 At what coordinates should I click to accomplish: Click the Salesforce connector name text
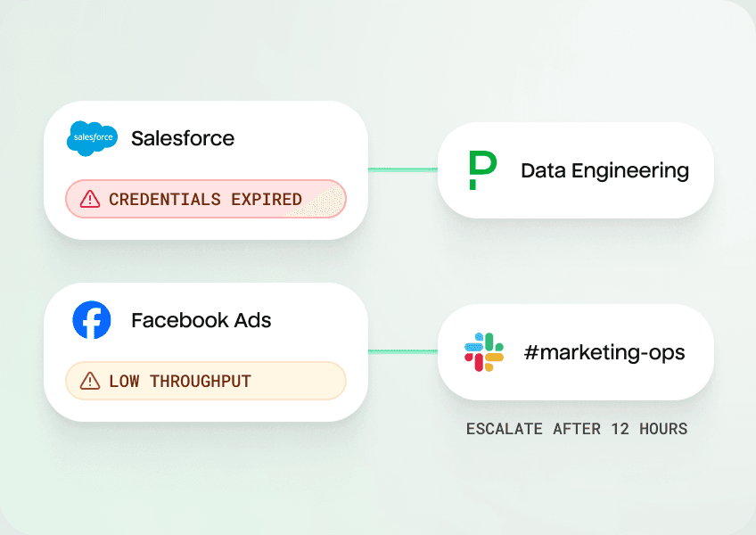183,139
